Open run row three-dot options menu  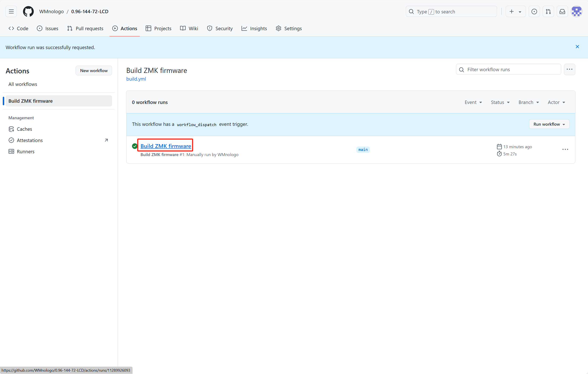point(565,149)
